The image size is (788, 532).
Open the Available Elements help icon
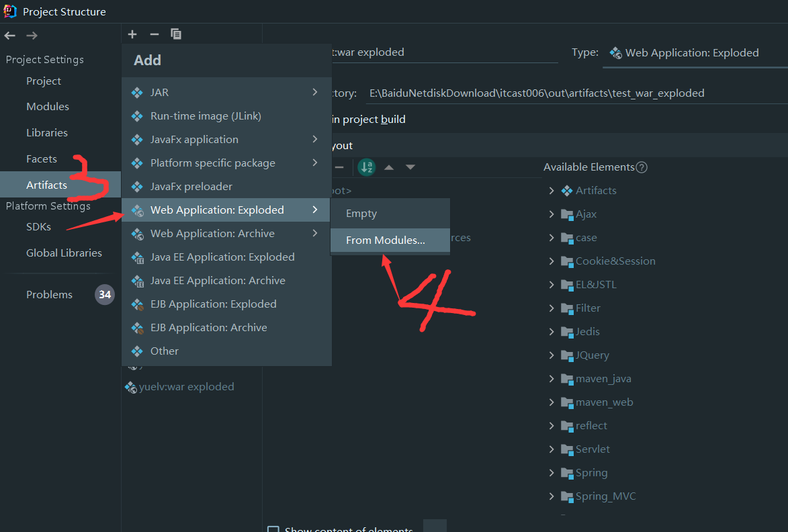(642, 167)
